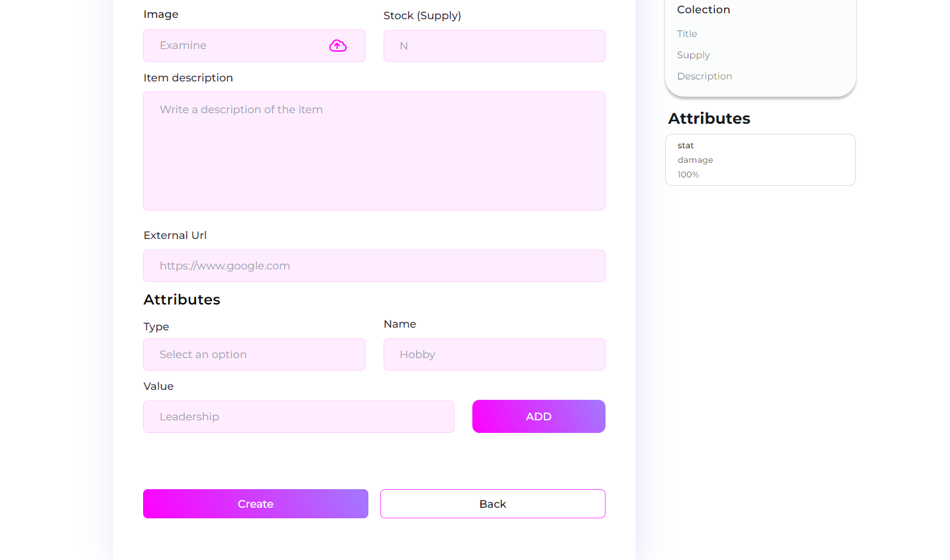Focus the Stock (Supply) input box
This screenshot has height=560, width=950.
coord(494,46)
